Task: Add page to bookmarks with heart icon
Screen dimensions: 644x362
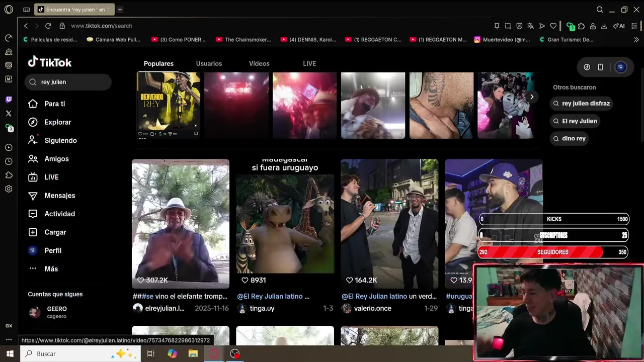Action: [x=553, y=26]
